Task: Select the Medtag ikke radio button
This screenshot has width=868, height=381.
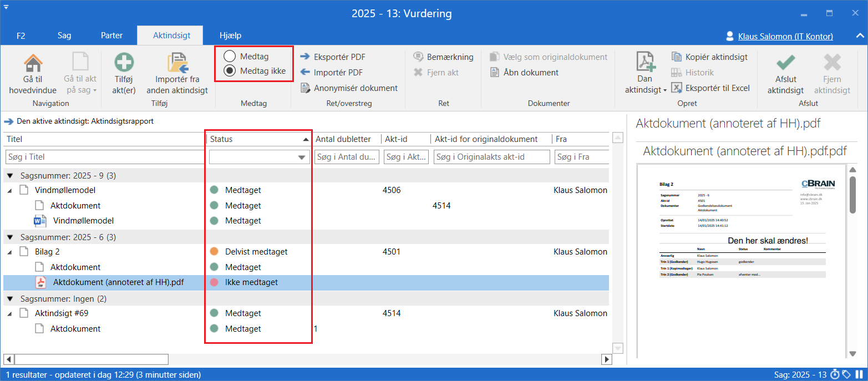Action: click(230, 70)
